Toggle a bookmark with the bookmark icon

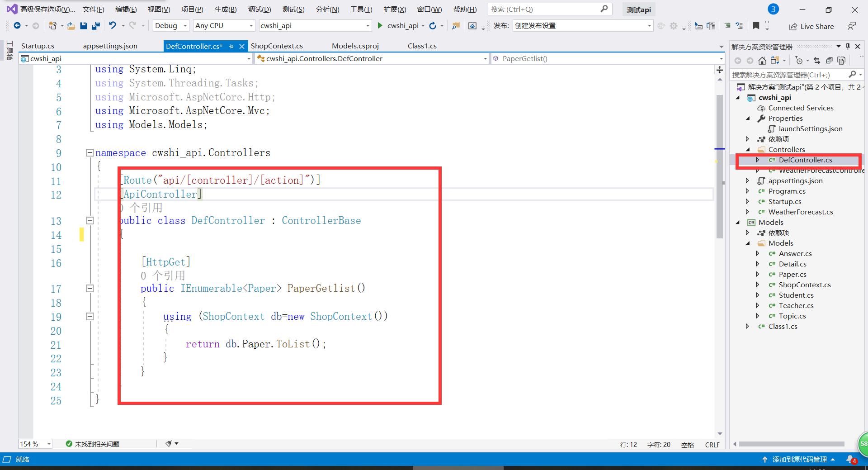(x=755, y=26)
